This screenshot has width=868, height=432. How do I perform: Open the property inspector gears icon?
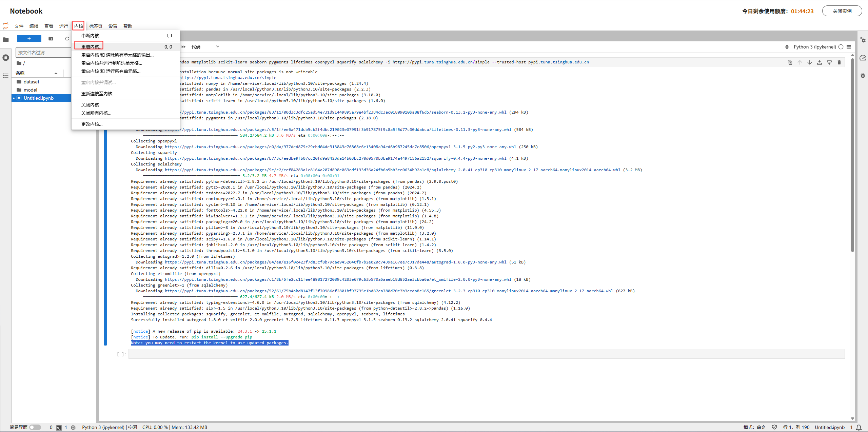(x=863, y=40)
